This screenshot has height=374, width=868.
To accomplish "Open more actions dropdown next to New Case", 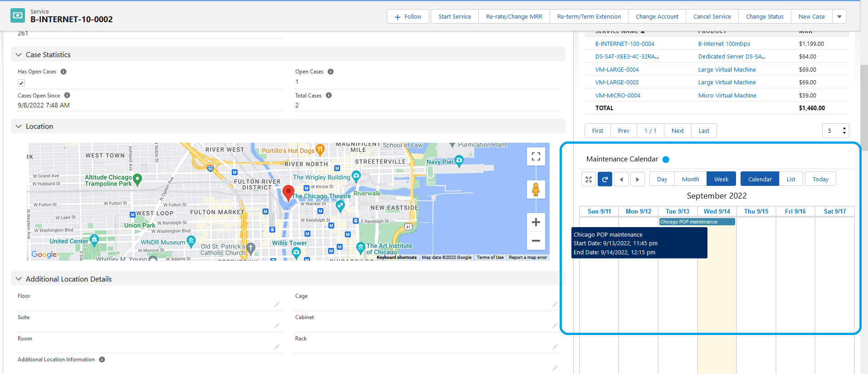I will click(839, 17).
